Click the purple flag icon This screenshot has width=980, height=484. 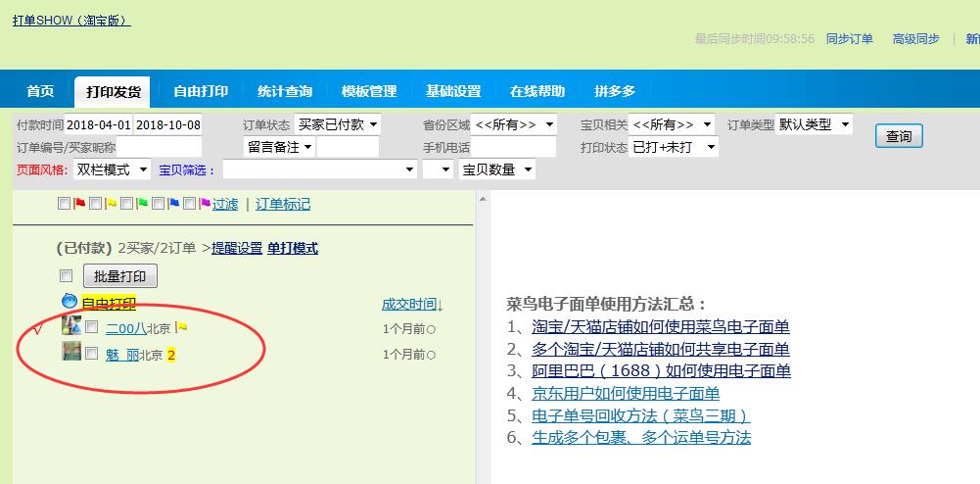(x=205, y=204)
